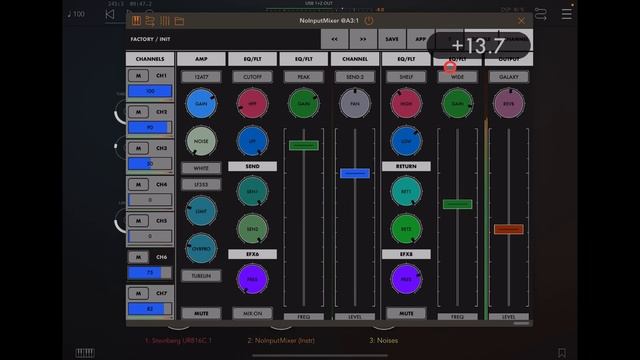Select the CHANNELS section header
This screenshot has width=640, height=360.
150,59
